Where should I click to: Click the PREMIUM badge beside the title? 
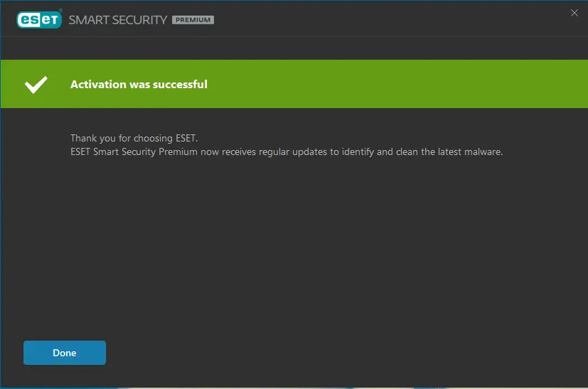(193, 20)
